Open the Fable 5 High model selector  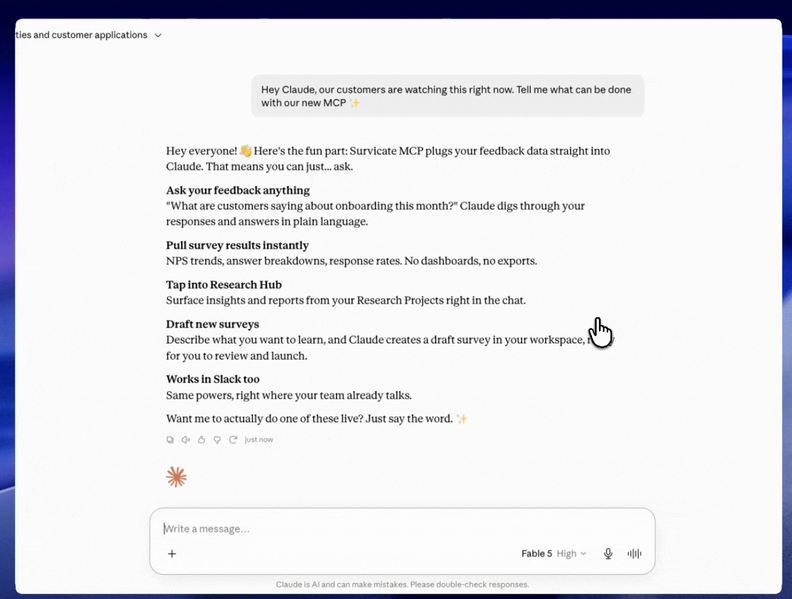pyautogui.click(x=554, y=554)
